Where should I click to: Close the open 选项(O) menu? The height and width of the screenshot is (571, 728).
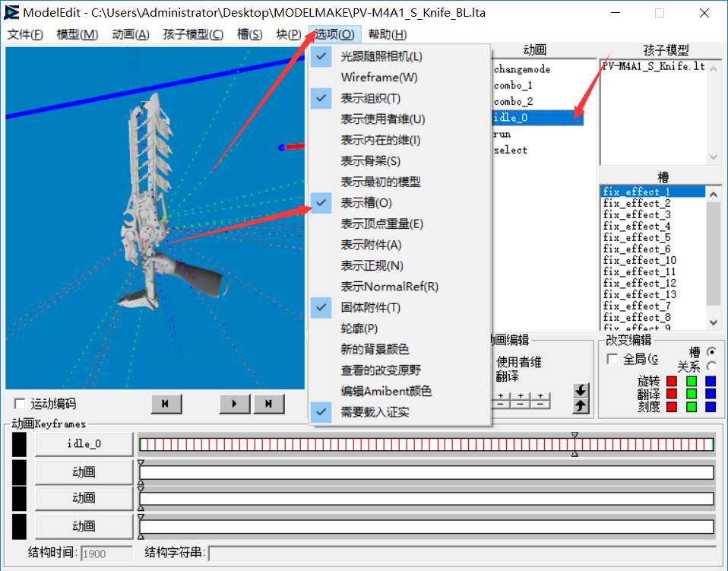[334, 34]
